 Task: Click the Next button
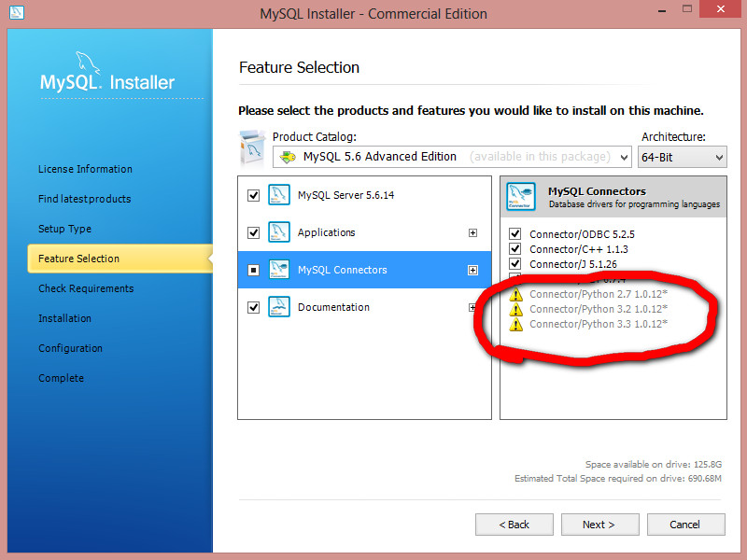tap(600, 525)
